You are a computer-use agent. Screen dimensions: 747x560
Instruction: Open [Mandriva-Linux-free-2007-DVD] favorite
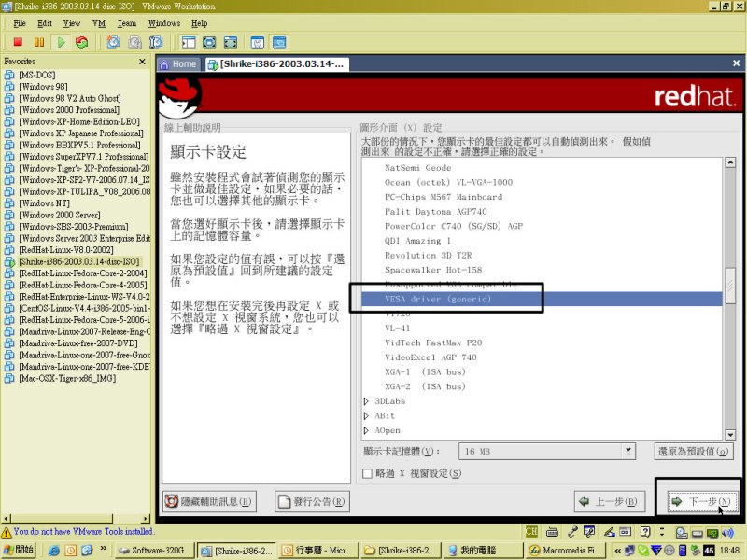[78, 343]
